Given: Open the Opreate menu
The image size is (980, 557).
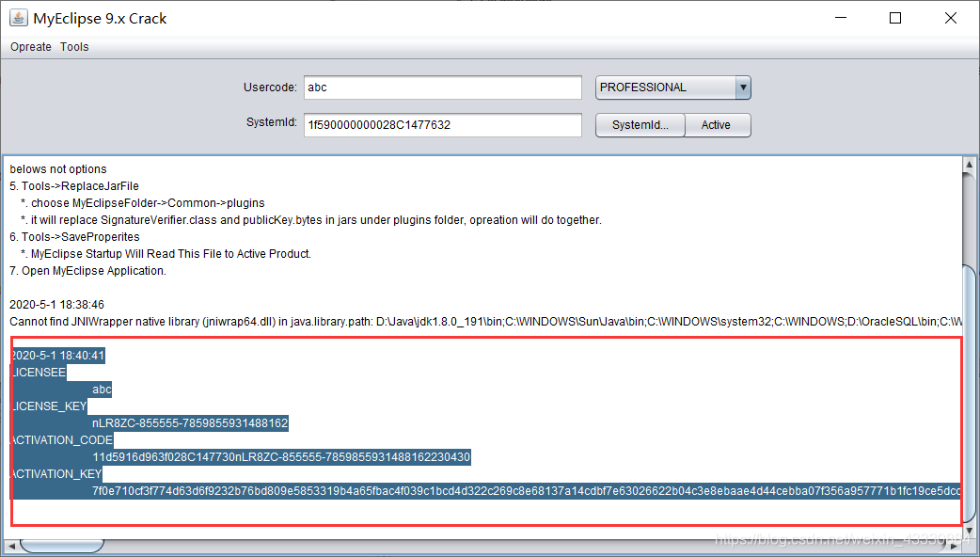Looking at the screenshot, I should tap(31, 47).
